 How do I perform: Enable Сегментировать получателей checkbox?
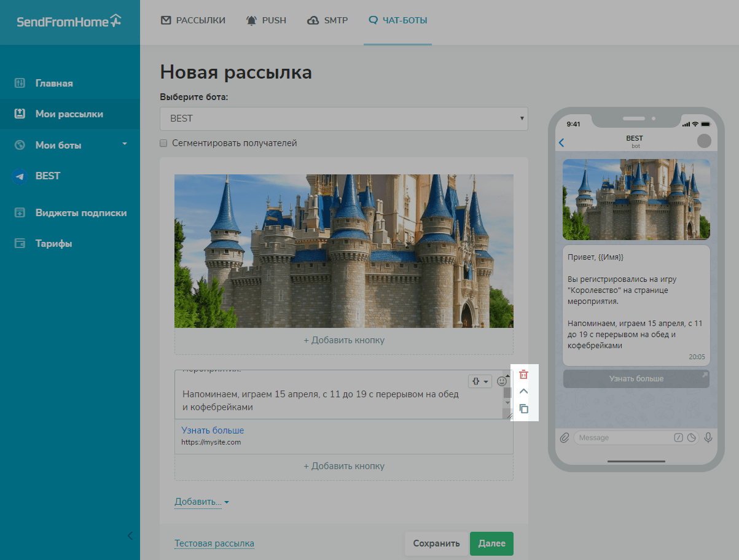[163, 143]
